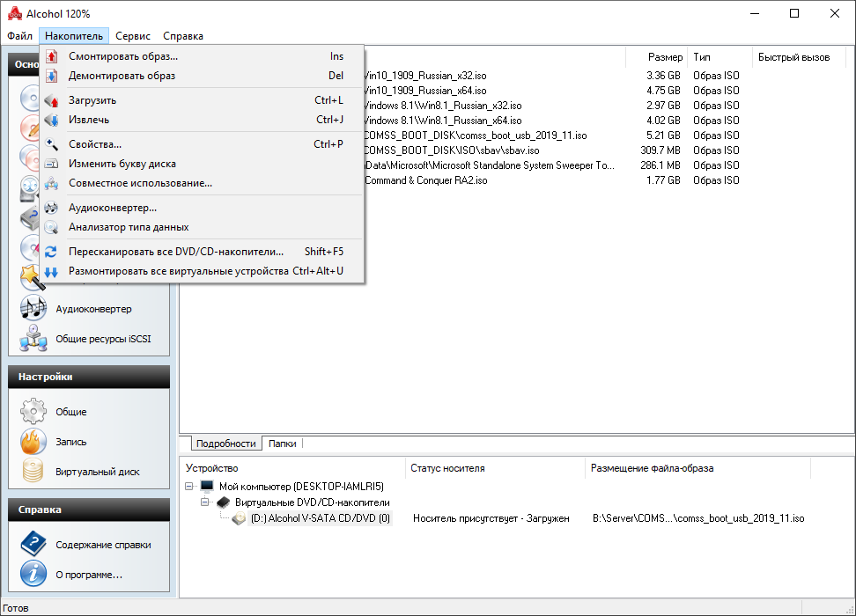Choose Изменить букву диска

coord(202,164)
